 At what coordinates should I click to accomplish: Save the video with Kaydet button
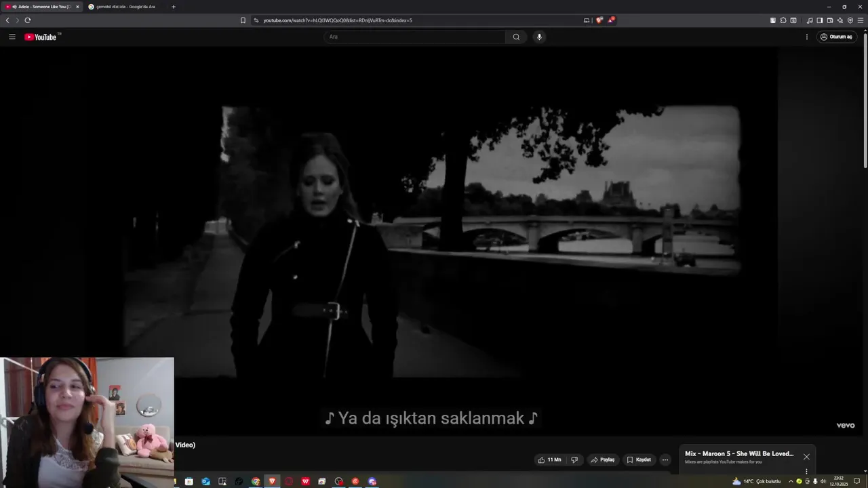tap(639, 460)
